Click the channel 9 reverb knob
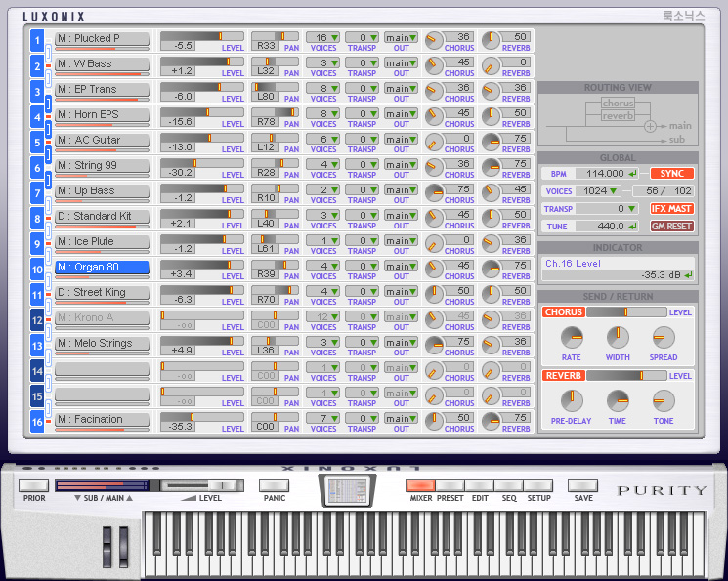Image resolution: width=728 pixels, height=581 pixels. click(491, 244)
